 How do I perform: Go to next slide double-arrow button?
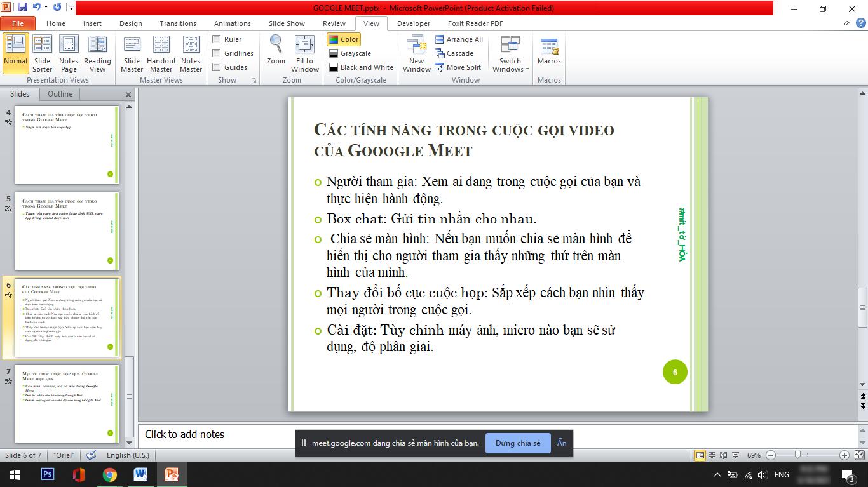click(x=862, y=405)
